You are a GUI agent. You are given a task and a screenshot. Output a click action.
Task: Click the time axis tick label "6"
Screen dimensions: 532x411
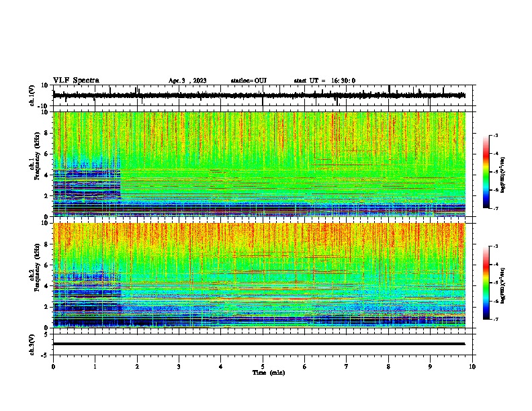(305, 367)
